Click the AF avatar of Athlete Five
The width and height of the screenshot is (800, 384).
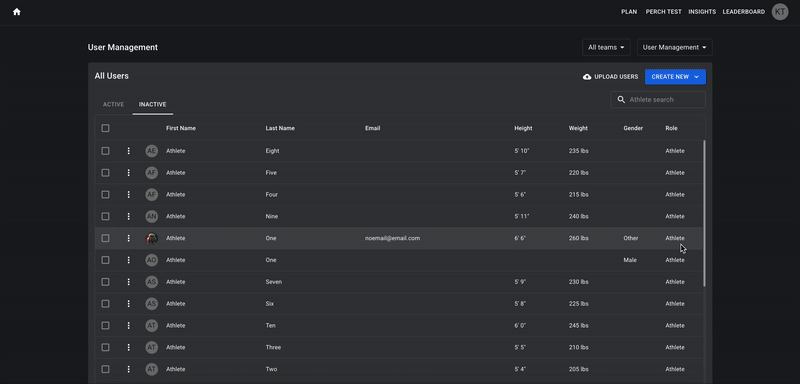pyautogui.click(x=152, y=173)
